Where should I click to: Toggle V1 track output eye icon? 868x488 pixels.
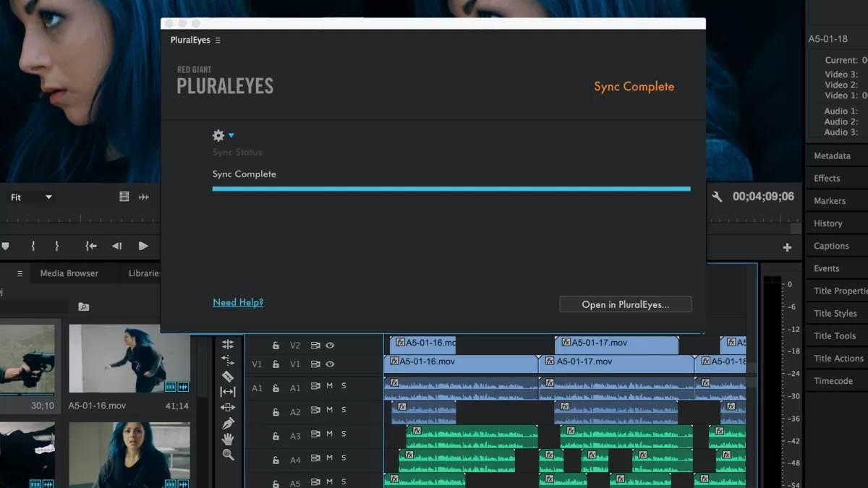330,364
